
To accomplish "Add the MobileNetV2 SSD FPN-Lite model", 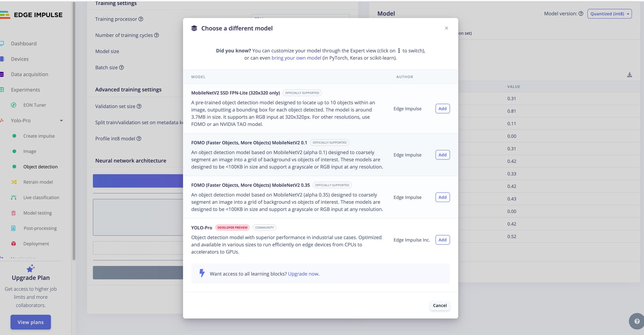I will (x=442, y=109).
